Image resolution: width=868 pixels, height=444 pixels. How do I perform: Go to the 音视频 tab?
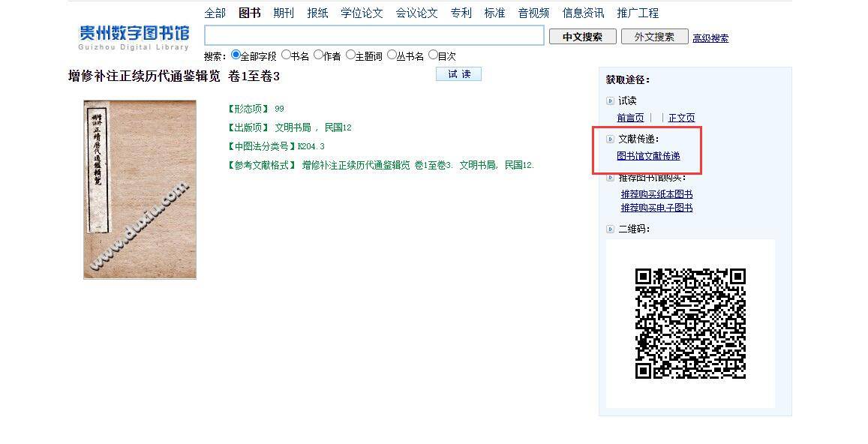[x=533, y=13]
